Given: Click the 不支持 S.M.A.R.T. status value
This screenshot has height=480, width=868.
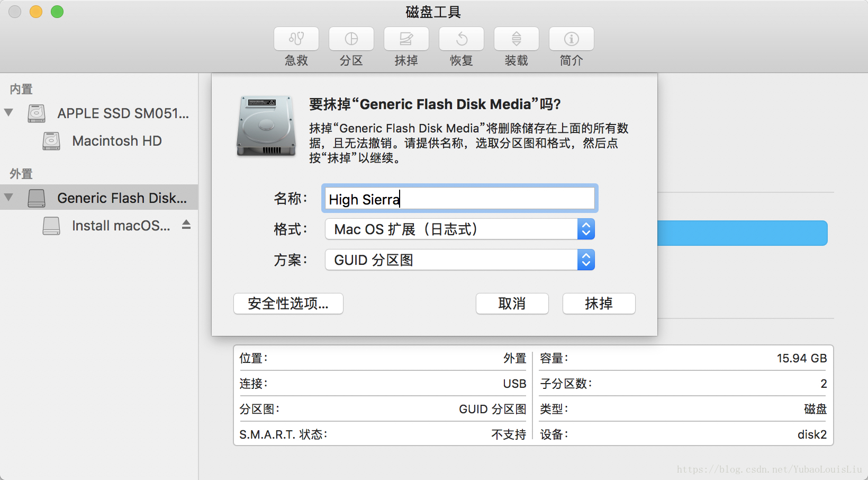Looking at the screenshot, I should click(509, 434).
